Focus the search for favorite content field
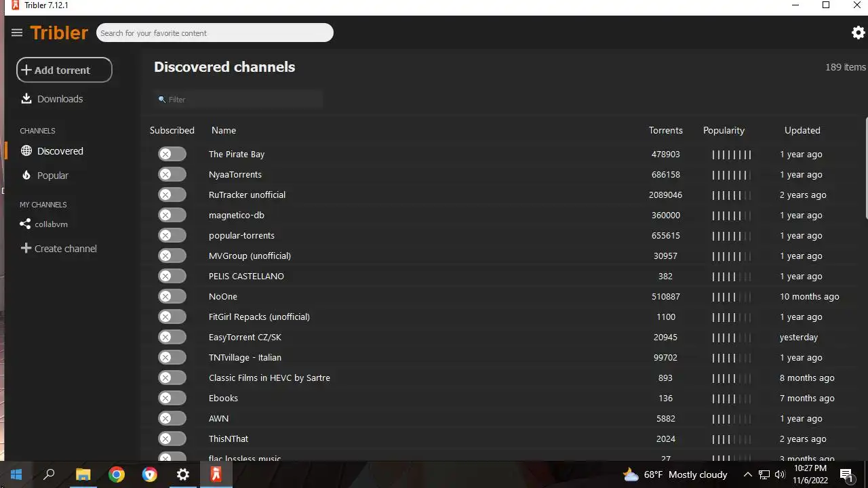Image resolution: width=868 pixels, height=488 pixels. (x=215, y=33)
